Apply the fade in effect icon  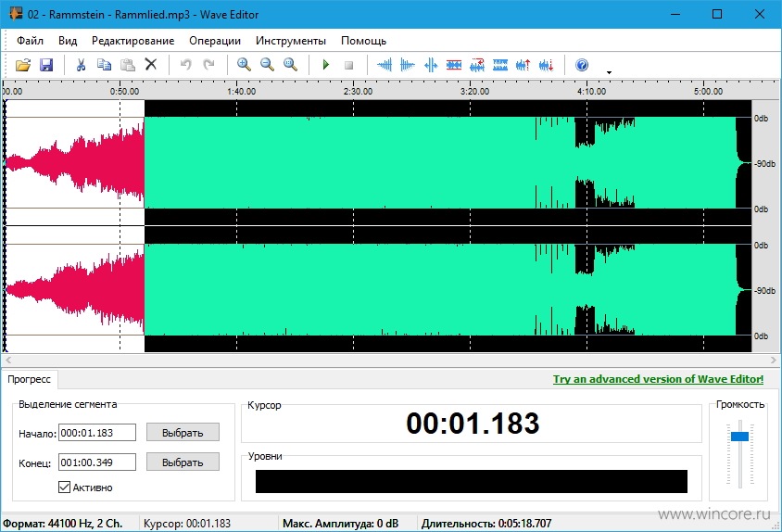click(384, 65)
